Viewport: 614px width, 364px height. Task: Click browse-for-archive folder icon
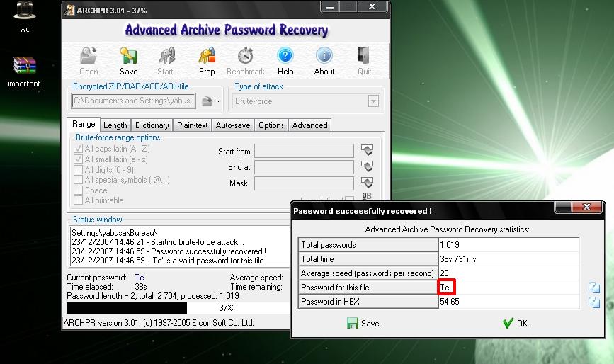207,101
